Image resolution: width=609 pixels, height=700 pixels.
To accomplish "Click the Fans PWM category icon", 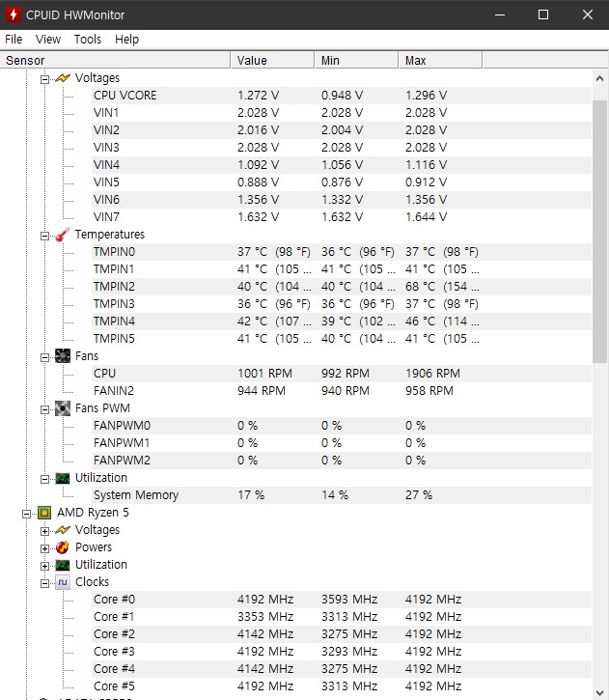I will point(63,408).
